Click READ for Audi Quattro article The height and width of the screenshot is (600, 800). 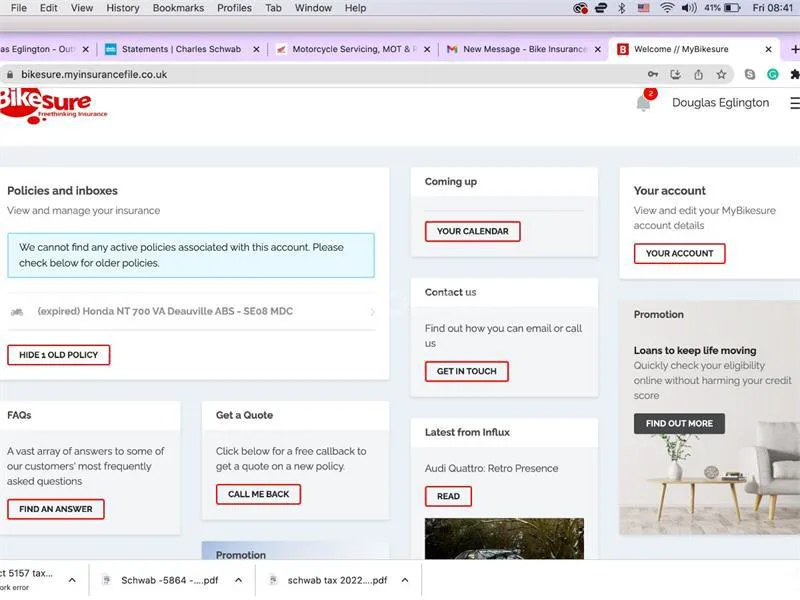coord(448,496)
